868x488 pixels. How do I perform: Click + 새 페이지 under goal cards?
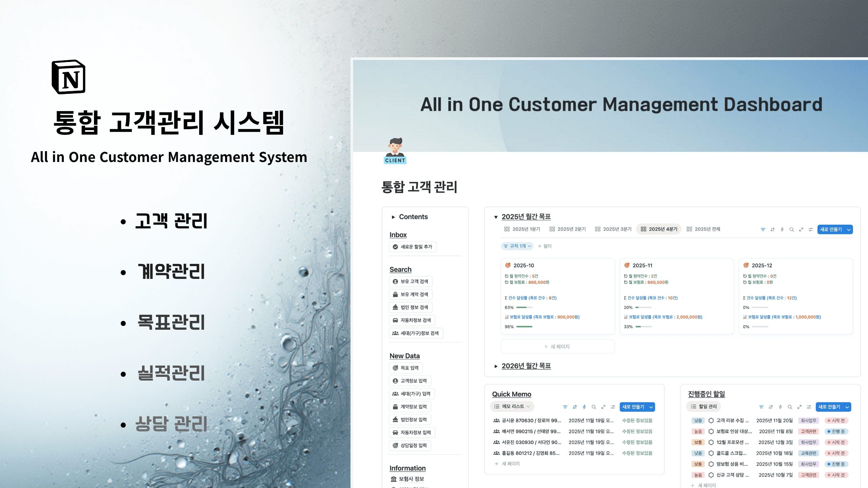pos(557,346)
